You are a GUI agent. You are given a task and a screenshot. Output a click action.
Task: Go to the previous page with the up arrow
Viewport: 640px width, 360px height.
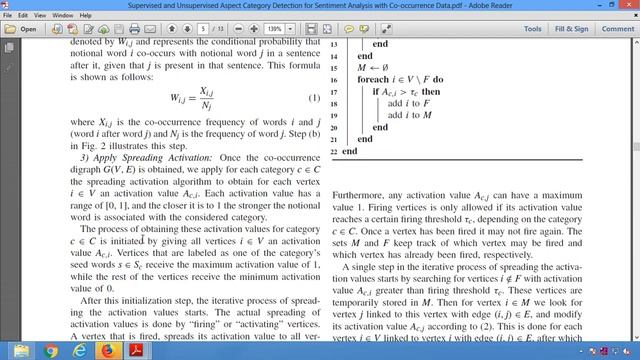pyautogui.click(x=172, y=29)
